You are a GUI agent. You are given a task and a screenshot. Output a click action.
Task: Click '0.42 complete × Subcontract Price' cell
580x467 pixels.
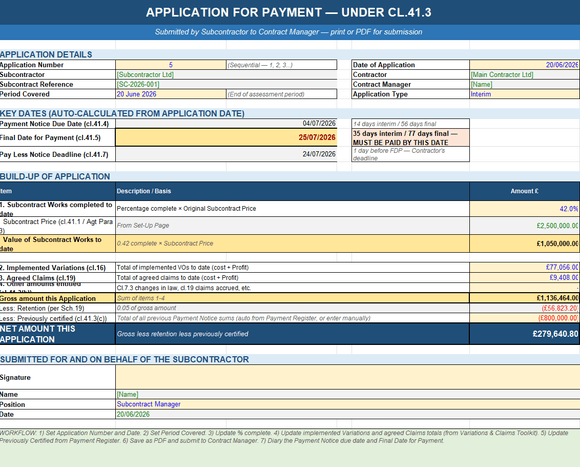[x=292, y=243]
